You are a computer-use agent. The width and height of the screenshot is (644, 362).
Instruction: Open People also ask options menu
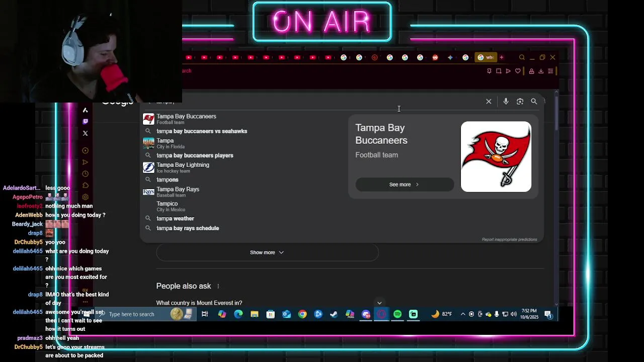(218, 286)
